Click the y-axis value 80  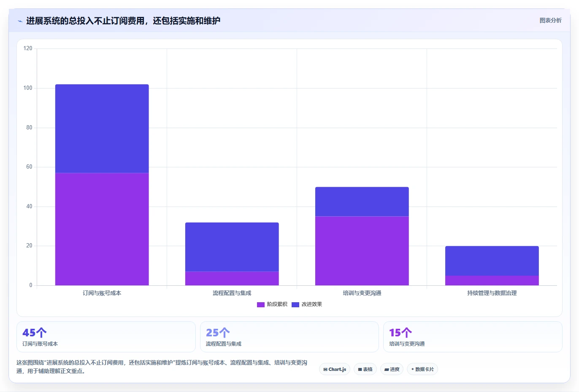tap(29, 128)
